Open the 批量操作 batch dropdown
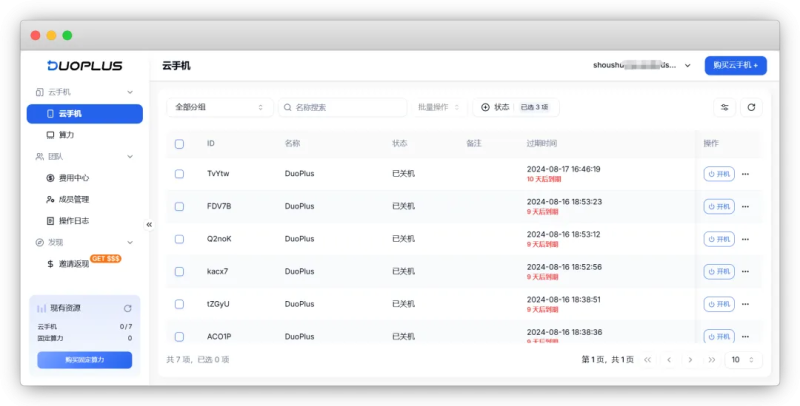800x406 pixels. 439,107
